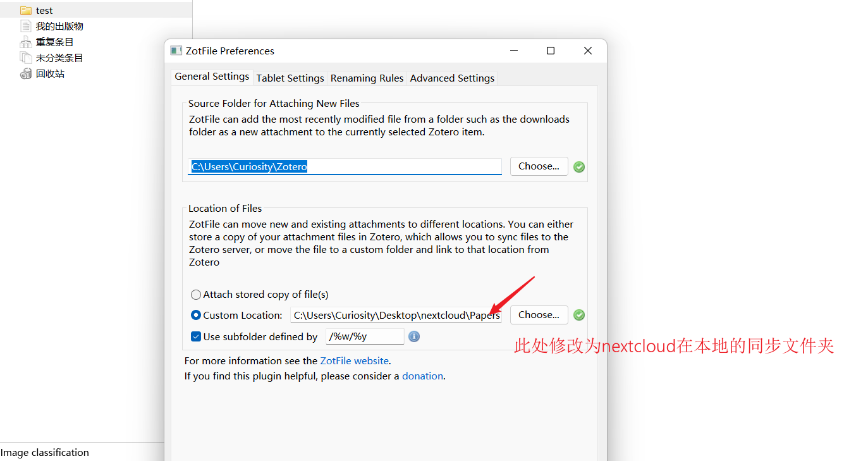Minimize the ZotFile Preferences window
The image size is (868, 461).
click(x=513, y=51)
